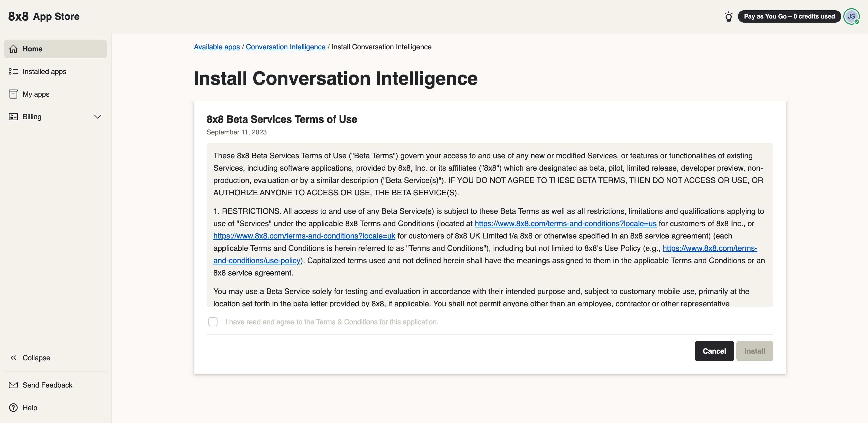Image resolution: width=868 pixels, height=423 pixels.
Task: Click the Install button
Action: pos(755,351)
